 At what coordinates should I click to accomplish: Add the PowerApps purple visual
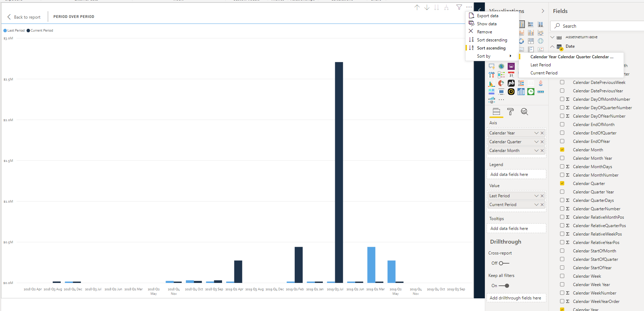511,66
